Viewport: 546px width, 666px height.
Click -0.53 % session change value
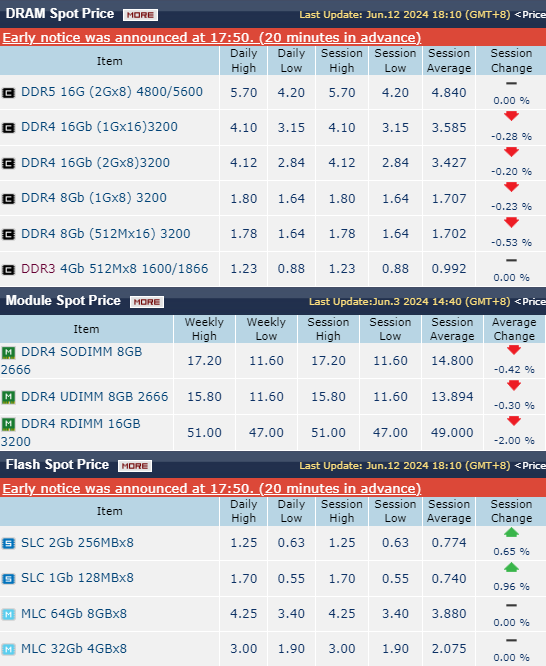511,243
